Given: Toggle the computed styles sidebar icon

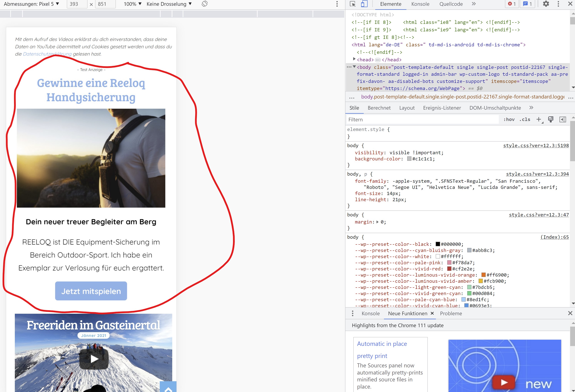Looking at the screenshot, I should (x=563, y=119).
